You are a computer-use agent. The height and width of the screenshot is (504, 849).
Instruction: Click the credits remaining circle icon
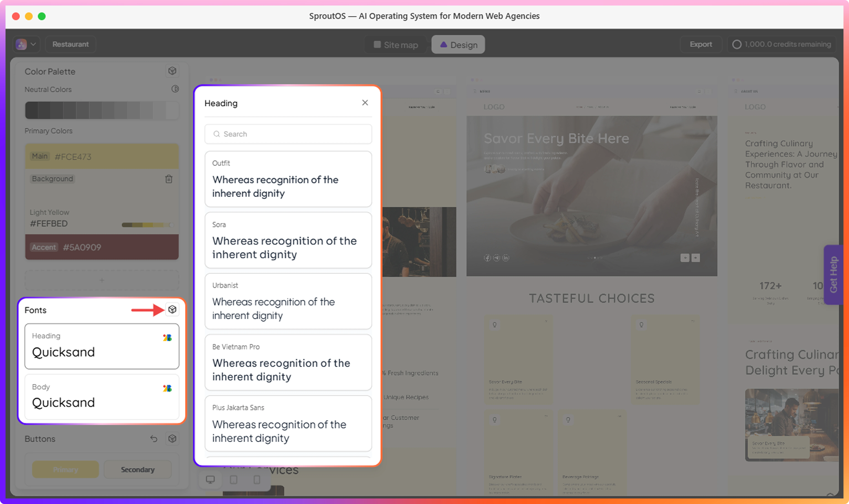[737, 44]
